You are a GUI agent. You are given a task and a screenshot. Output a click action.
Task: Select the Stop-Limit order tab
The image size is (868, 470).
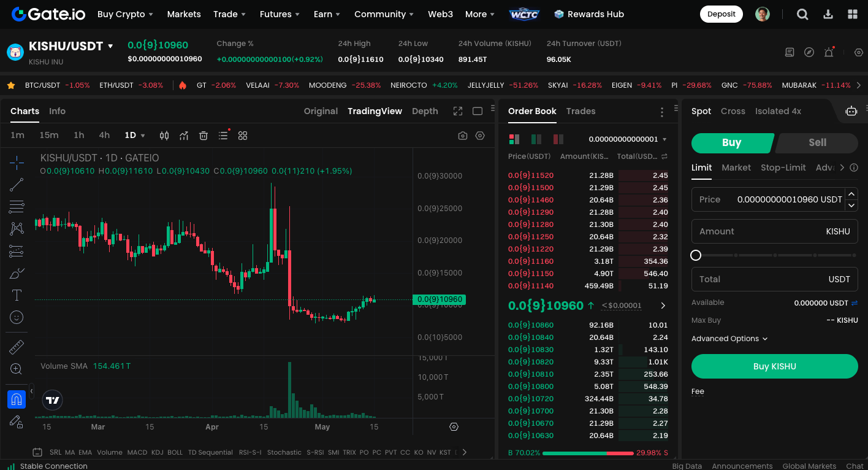[783, 168]
